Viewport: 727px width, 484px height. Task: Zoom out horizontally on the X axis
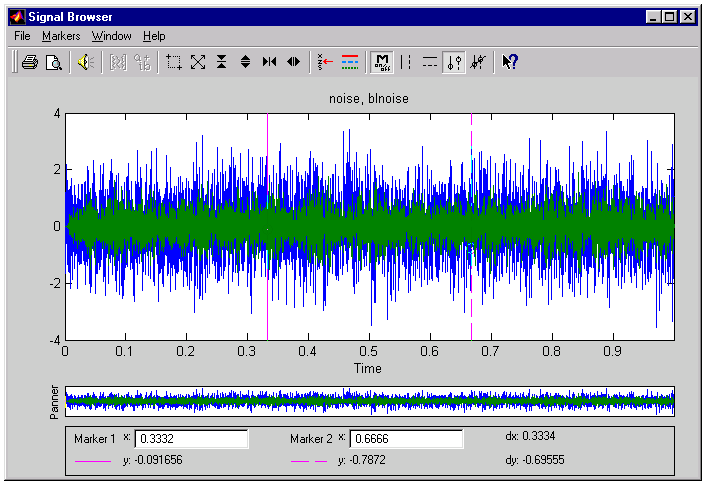pyautogui.click(x=293, y=62)
